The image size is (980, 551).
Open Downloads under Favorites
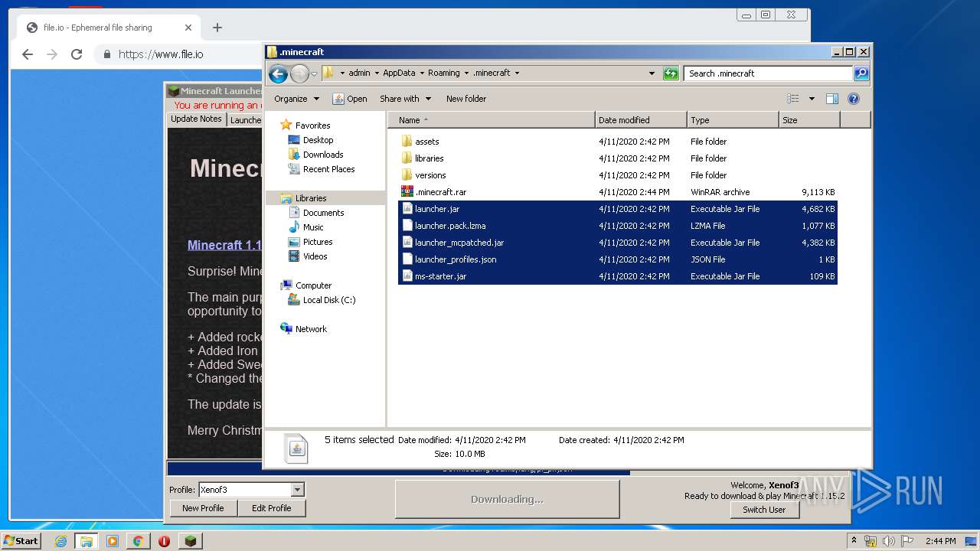coord(322,155)
